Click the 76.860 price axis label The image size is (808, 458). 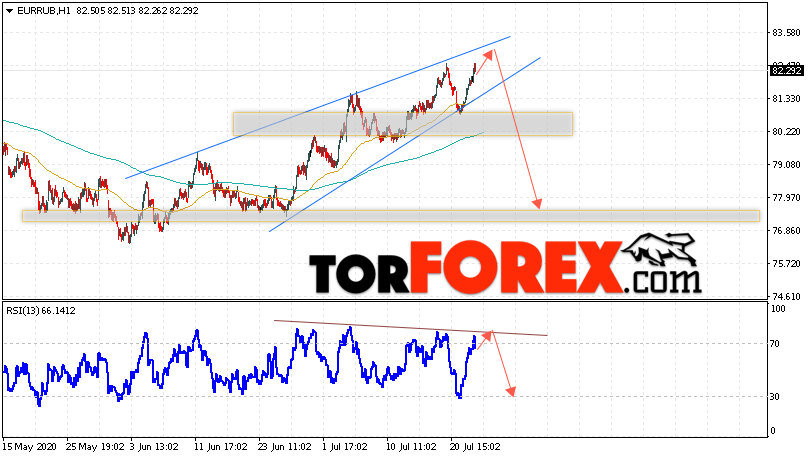[786, 231]
